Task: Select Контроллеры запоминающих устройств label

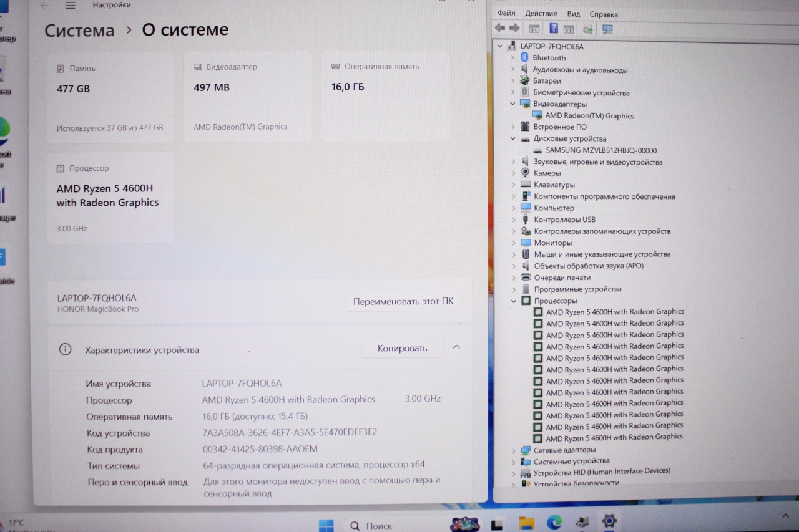Action: coord(602,231)
